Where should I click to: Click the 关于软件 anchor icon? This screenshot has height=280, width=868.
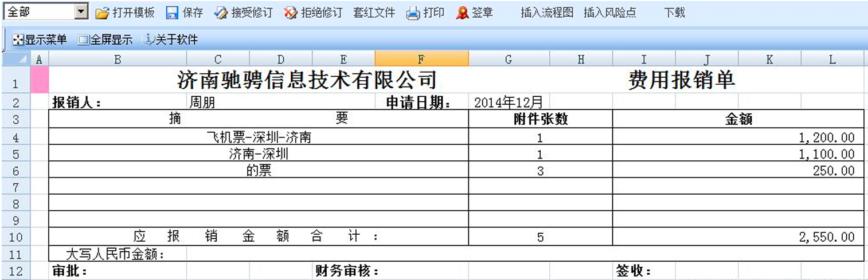point(149,40)
